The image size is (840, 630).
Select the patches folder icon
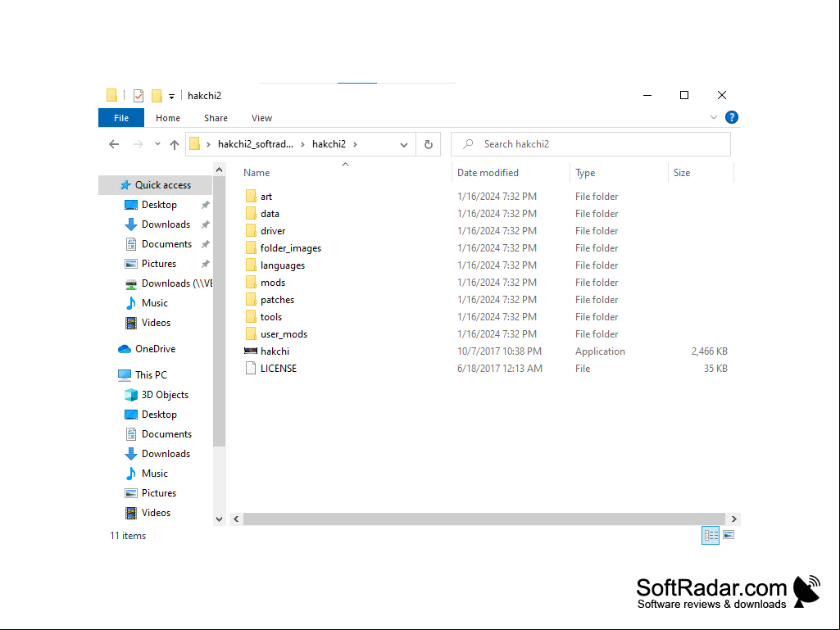click(x=251, y=299)
